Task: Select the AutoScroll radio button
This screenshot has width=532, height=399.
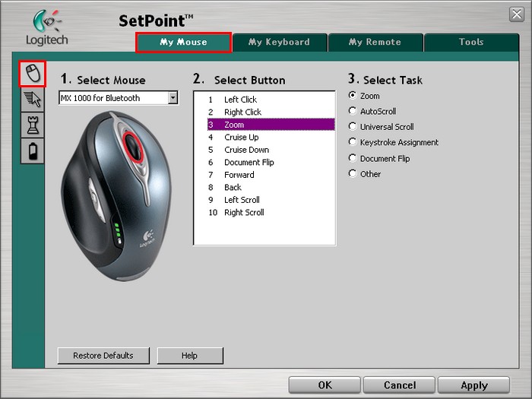Action: pyautogui.click(x=353, y=111)
